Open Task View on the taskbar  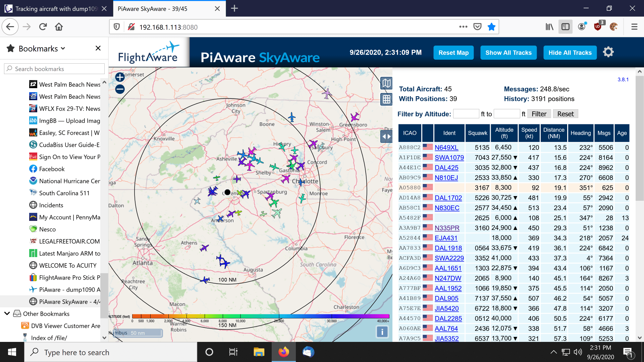(x=233, y=352)
